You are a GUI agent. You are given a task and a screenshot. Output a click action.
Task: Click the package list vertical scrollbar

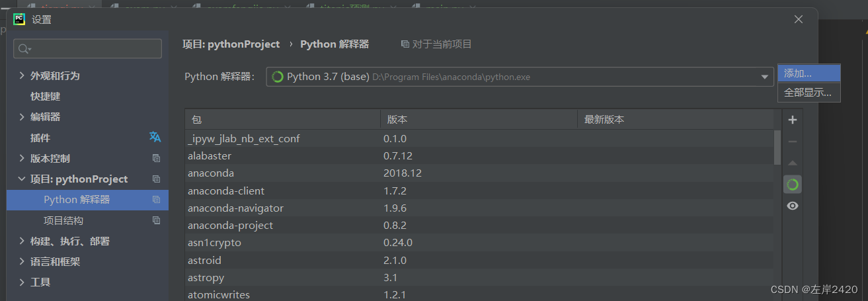[x=777, y=148]
